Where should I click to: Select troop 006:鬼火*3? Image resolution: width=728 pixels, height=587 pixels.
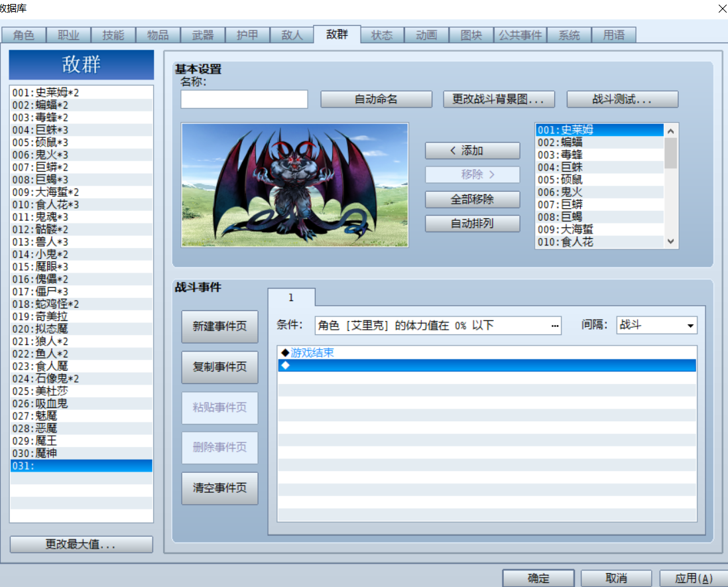(82, 155)
